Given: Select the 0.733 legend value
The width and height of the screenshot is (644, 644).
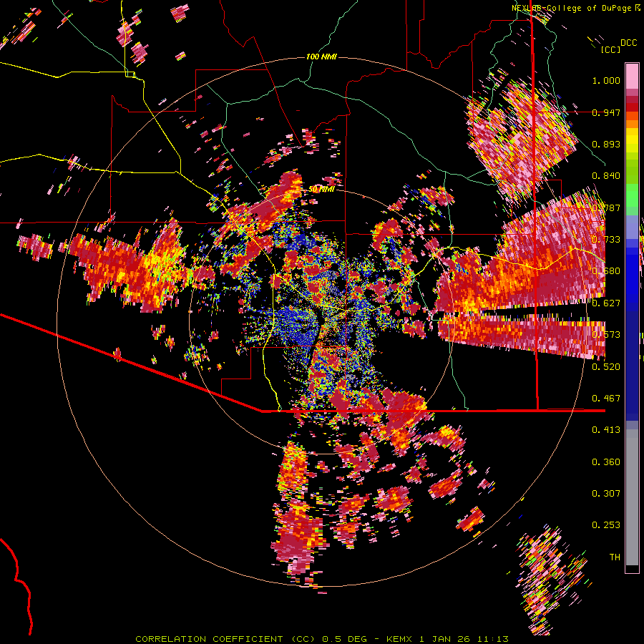Looking at the screenshot, I should (x=606, y=240).
